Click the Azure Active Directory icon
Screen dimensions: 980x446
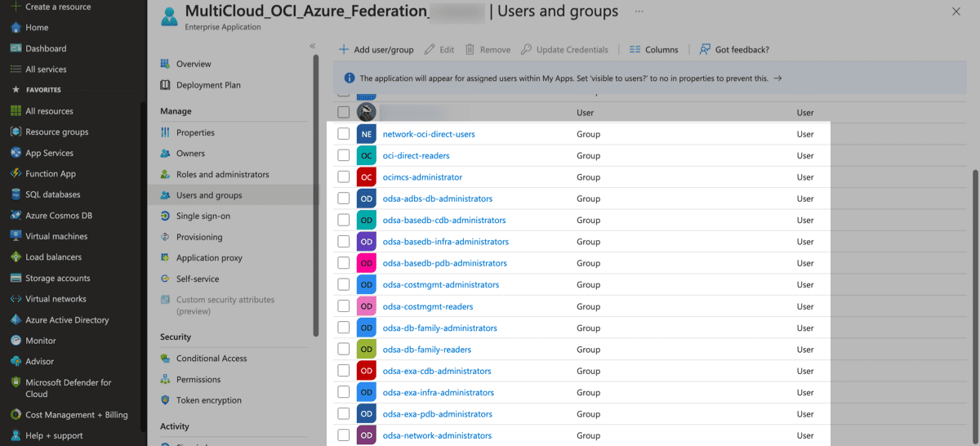pos(16,320)
